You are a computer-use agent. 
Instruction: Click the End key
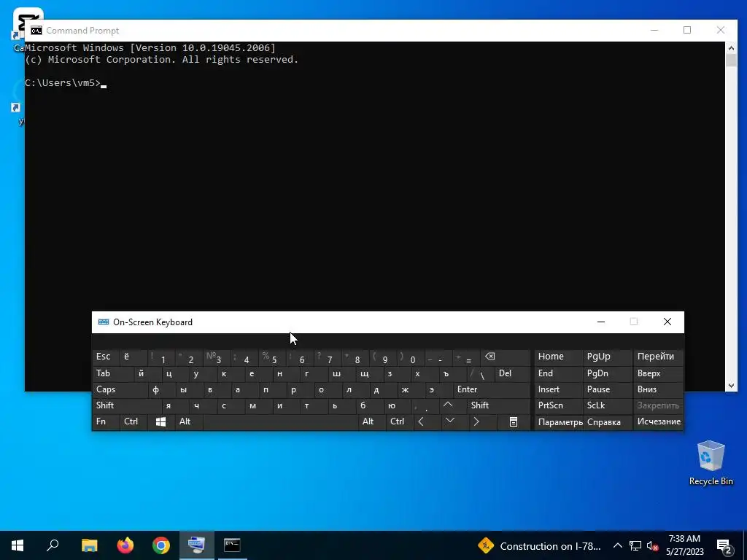[x=558, y=373]
